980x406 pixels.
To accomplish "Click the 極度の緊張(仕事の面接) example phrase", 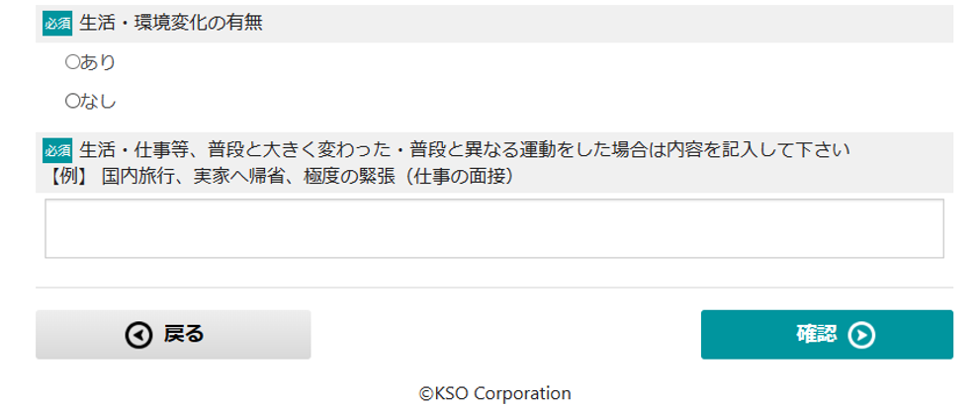I will pyautogui.click(x=410, y=178).
